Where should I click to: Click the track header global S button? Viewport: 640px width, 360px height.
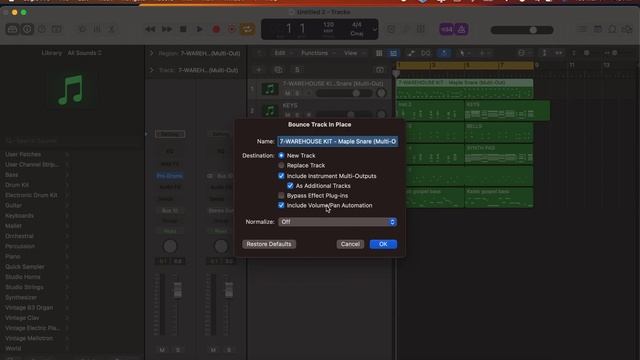pyautogui.click(x=297, y=70)
